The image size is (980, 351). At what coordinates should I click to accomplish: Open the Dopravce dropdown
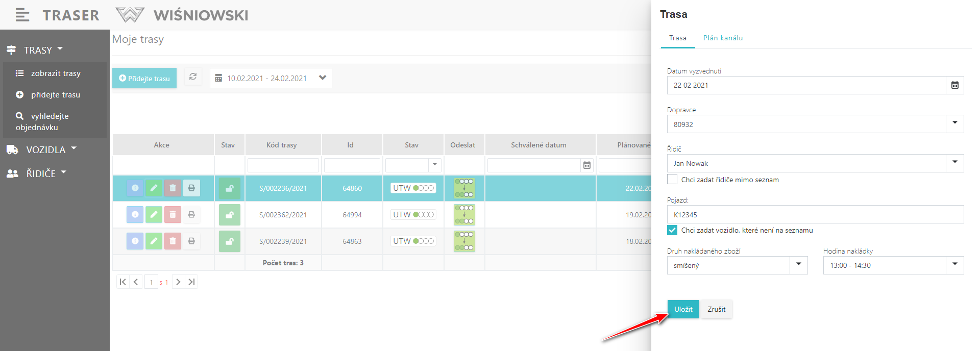[x=954, y=124]
